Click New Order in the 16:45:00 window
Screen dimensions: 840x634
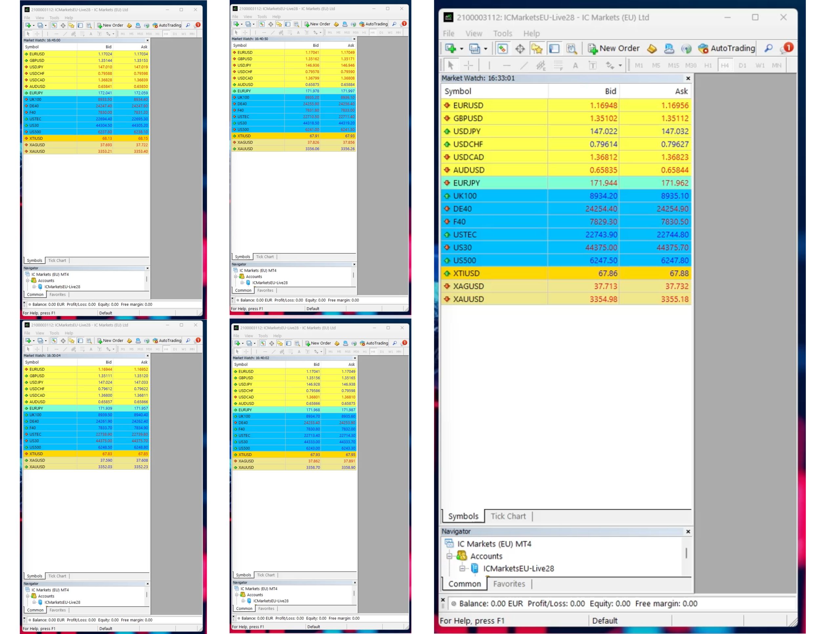(110, 26)
